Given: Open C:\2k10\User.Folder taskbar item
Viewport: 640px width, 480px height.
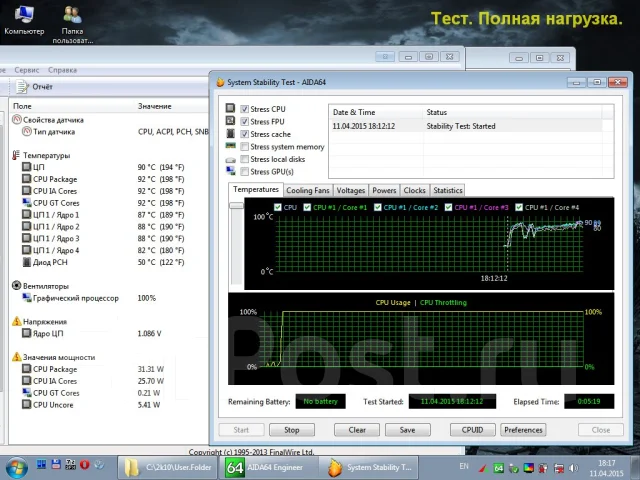Looking at the screenshot, I should (168, 467).
